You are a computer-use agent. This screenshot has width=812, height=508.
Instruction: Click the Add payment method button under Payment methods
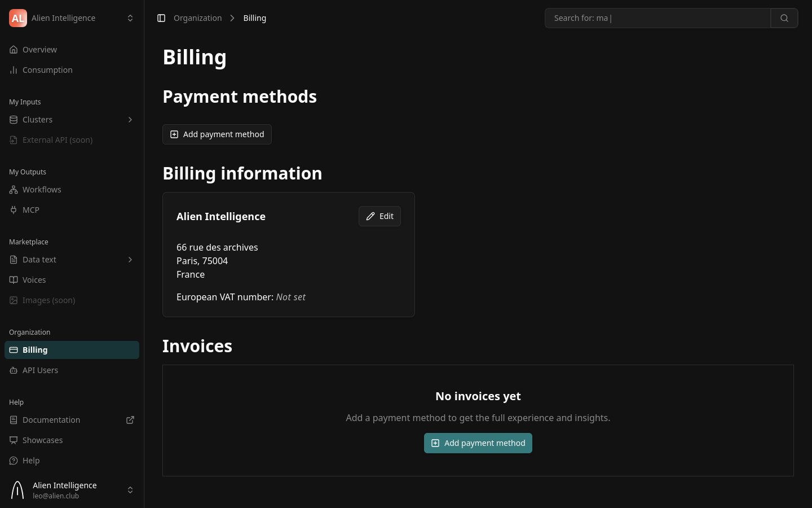[217, 134]
